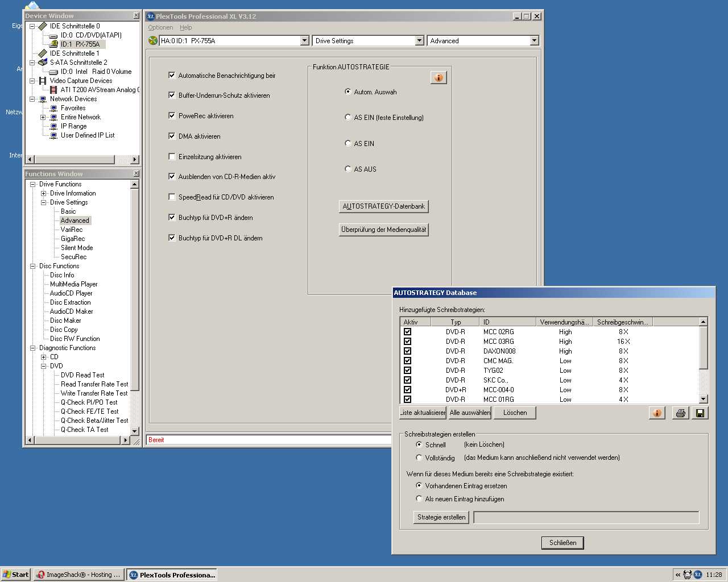Click the Functions Window vertical scrollbar
The image size is (728, 582).
click(135, 307)
